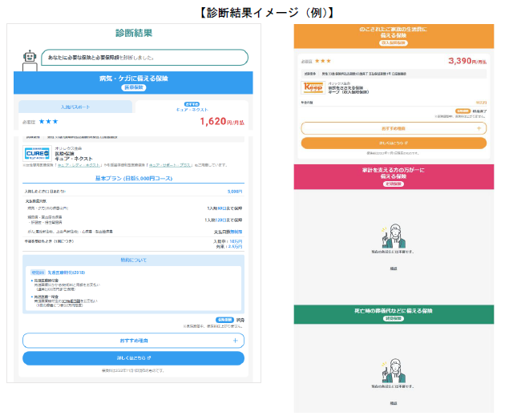
Task: Click the plus icon in blue おすすめ理由
Action: [x=236, y=341]
